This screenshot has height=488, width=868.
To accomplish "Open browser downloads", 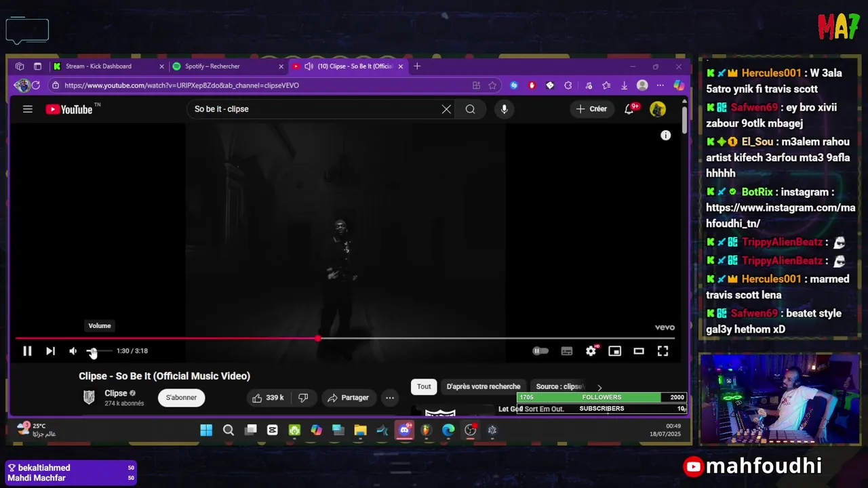I will [625, 85].
